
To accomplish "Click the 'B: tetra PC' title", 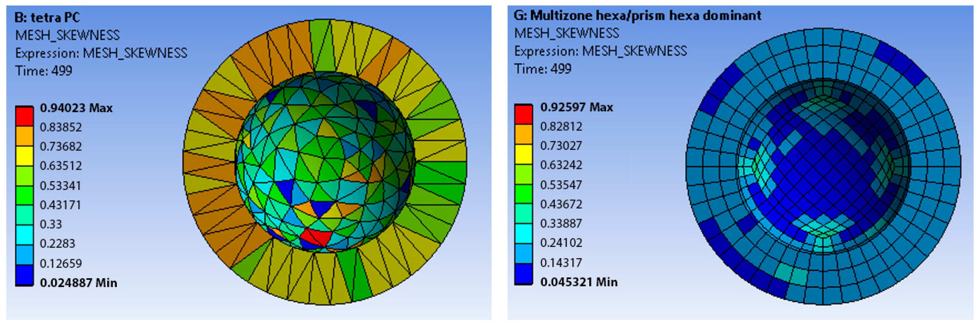I will (x=47, y=17).
